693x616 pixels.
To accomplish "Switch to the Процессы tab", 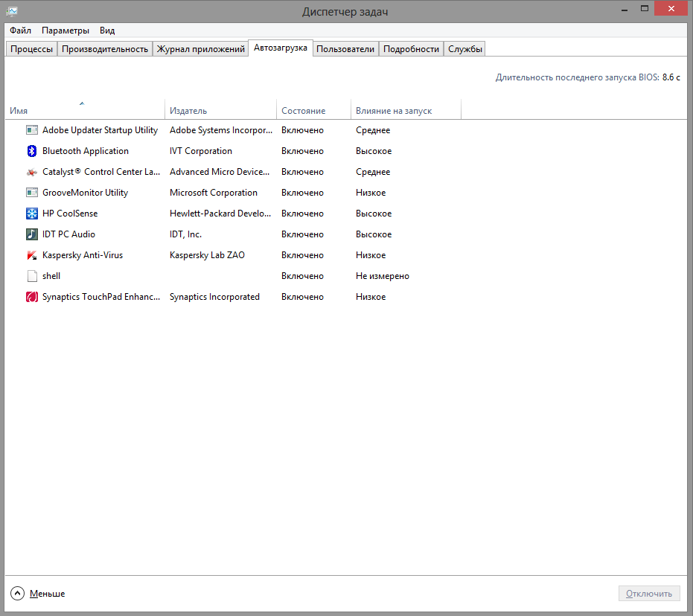I will pyautogui.click(x=31, y=49).
